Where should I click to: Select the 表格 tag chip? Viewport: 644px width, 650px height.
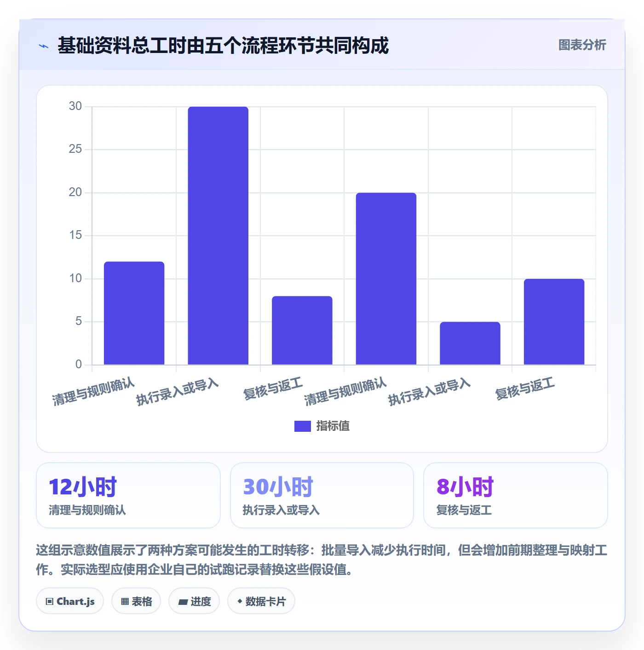136,601
